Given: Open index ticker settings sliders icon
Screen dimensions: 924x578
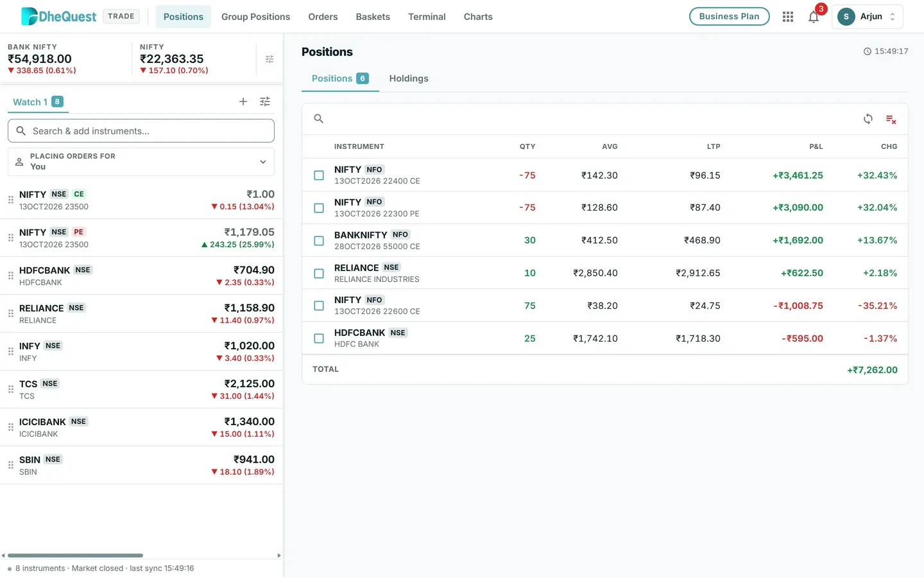Looking at the screenshot, I should [x=269, y=59].
